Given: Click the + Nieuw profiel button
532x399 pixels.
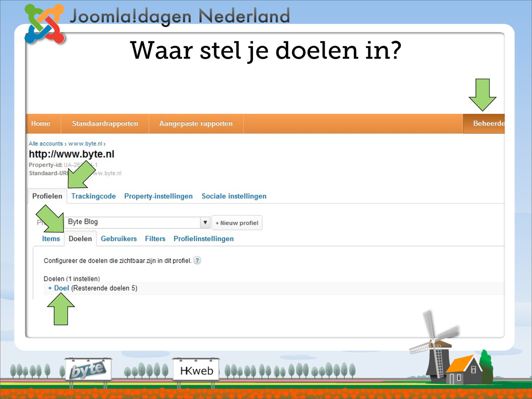Looking at the screenshot, I should pos(237,223).
